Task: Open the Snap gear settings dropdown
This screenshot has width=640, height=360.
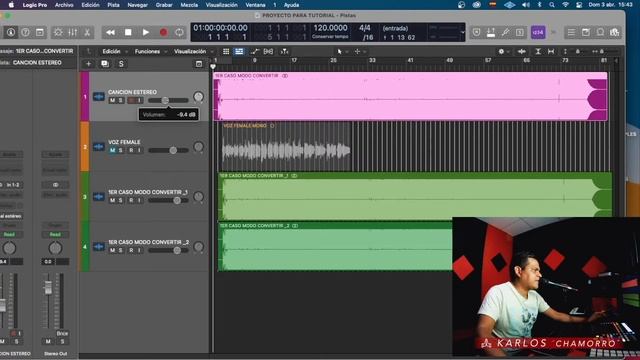Action: [x=504, y=51]
